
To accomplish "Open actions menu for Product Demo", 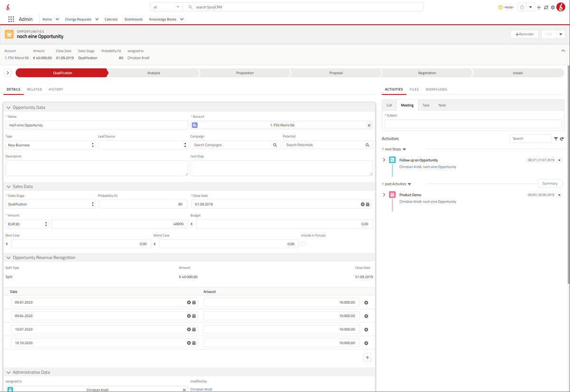I will (559, 195).
